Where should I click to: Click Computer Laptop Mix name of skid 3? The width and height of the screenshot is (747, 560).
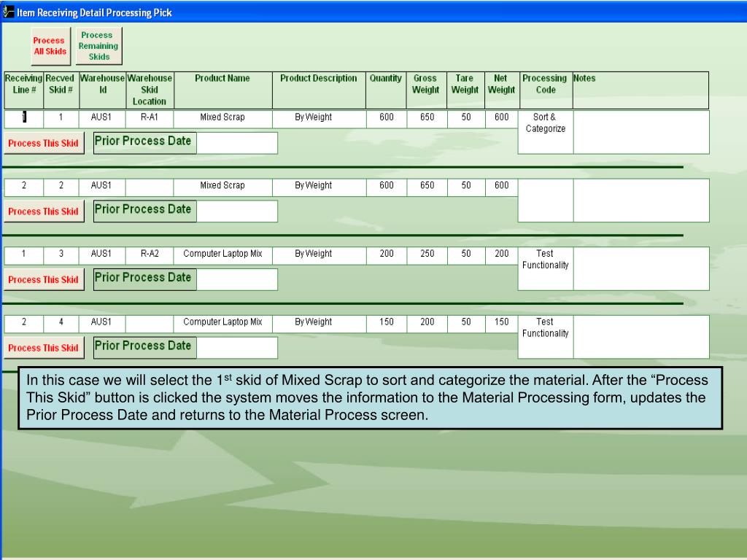pos(223,256)
